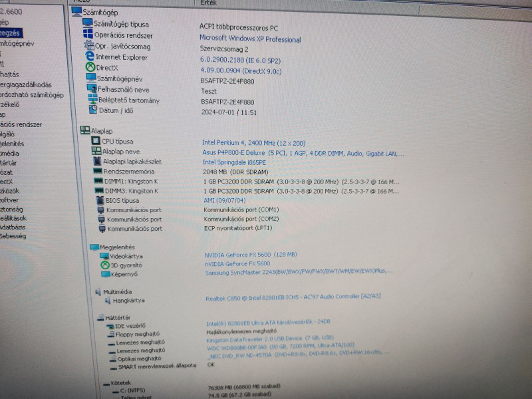Click the Számítógép típusa row icon
Image resolution: width=532 pixels, height=399 pixels.
(88, 23)
